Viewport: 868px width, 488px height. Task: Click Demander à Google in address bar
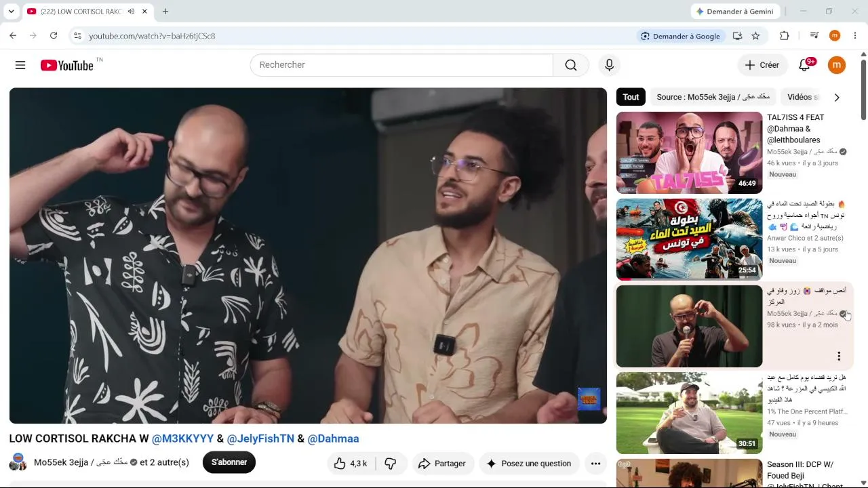click(681, 36)
